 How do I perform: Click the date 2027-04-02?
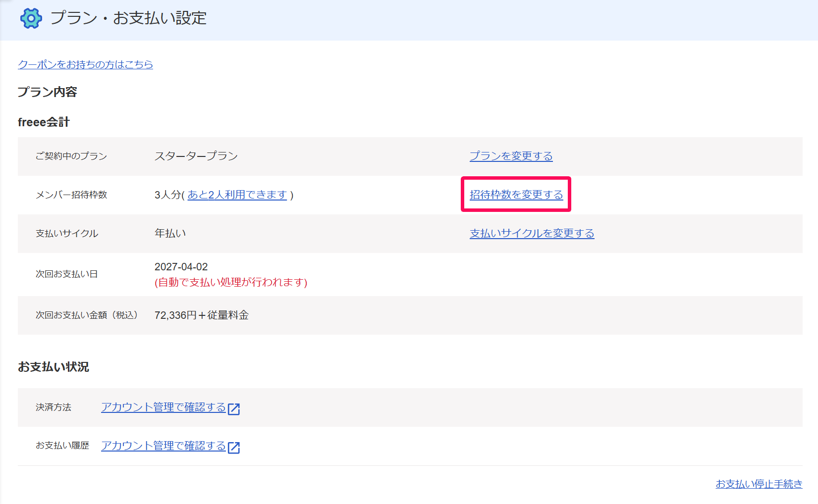(181, 267)
